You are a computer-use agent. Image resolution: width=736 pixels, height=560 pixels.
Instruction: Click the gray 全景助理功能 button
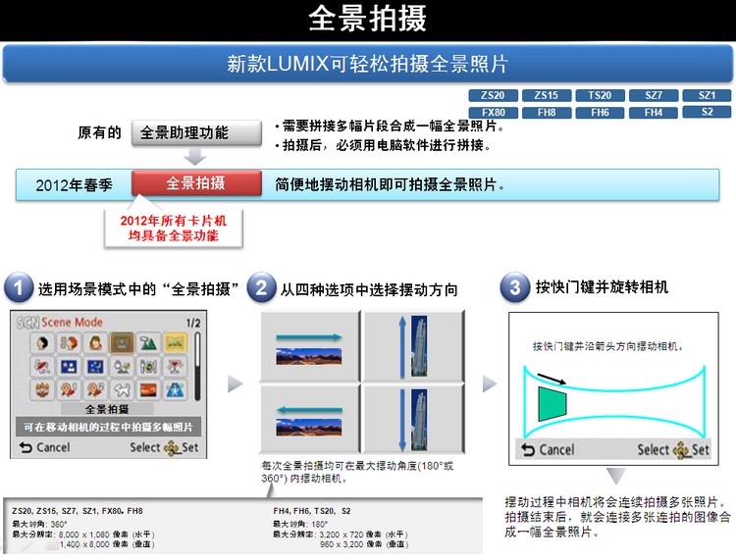(x=196, y=132)
